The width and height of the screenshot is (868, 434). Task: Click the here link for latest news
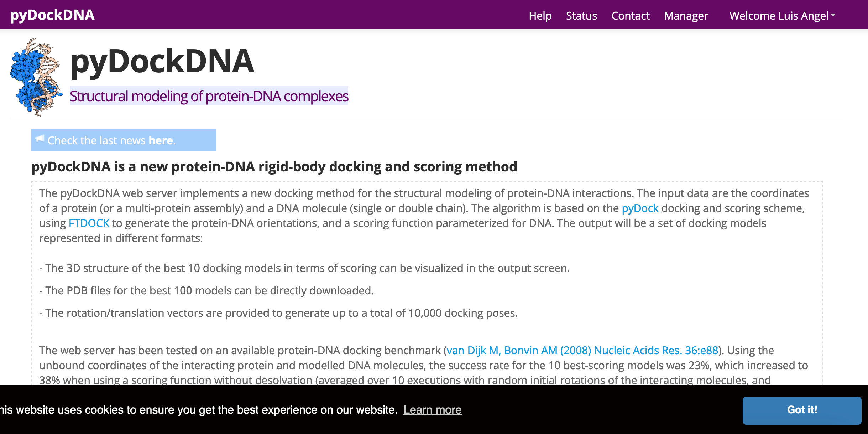(x=160, y=140)
